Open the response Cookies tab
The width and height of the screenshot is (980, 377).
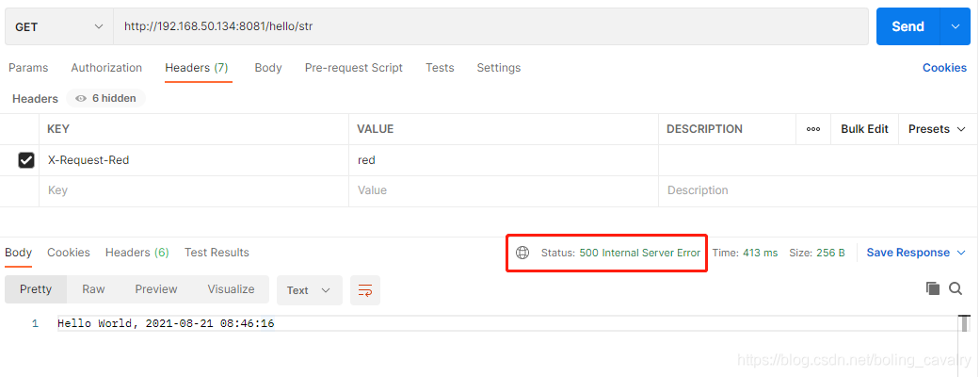(x=69, y=253)
